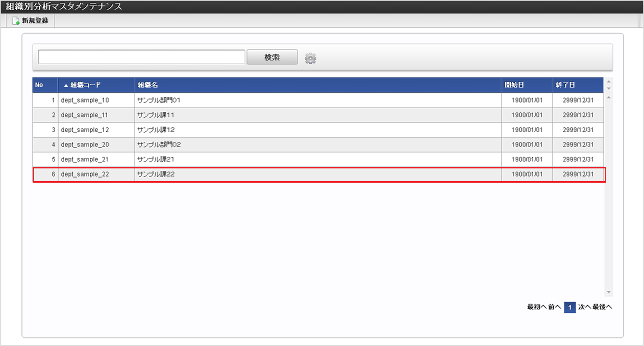Sort by 組織コード column header
Image resolution: width=644 pixels, height=346 pixels.
[x=96, y=85]
